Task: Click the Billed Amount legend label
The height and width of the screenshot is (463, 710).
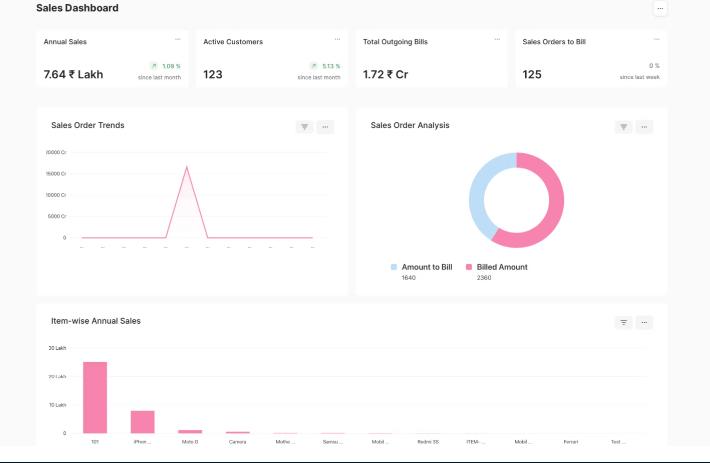Action: click(502, 267)
